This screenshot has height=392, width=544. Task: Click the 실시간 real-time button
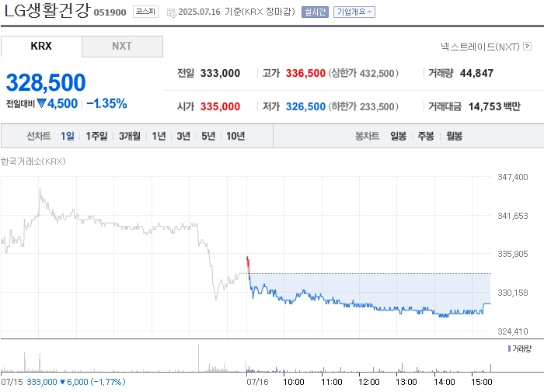click(x=315, y=12)
